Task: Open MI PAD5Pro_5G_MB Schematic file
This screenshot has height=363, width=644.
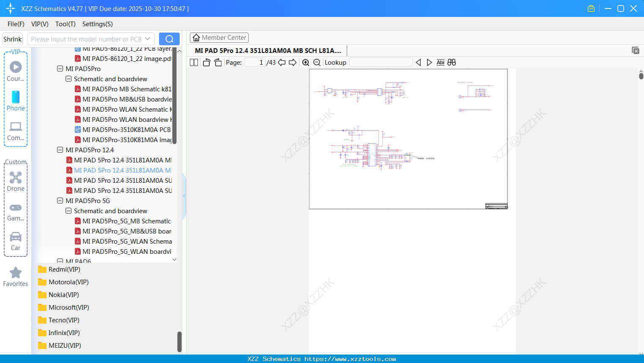Action: pos(123,221)
